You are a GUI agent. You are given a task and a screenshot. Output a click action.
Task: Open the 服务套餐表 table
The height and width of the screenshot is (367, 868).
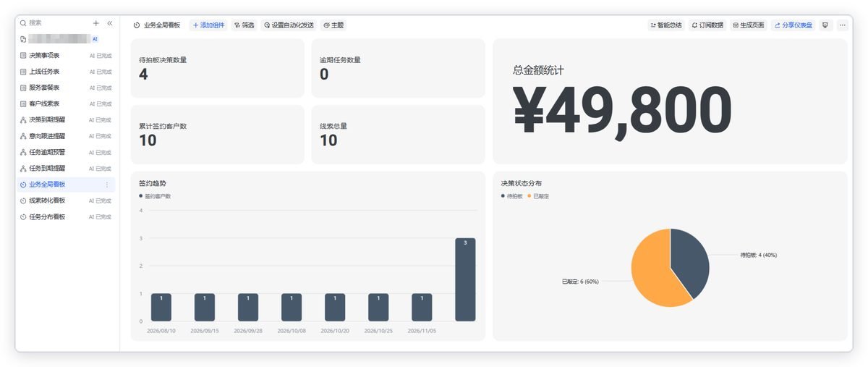click(66, 88)
